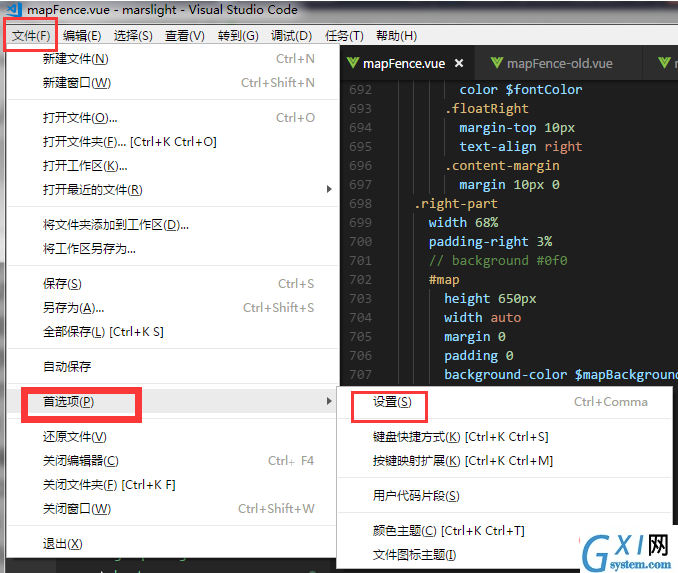Choose 新建文件(N) from the menu
This screenshot has width=678, height=573.
coord(173,59)
